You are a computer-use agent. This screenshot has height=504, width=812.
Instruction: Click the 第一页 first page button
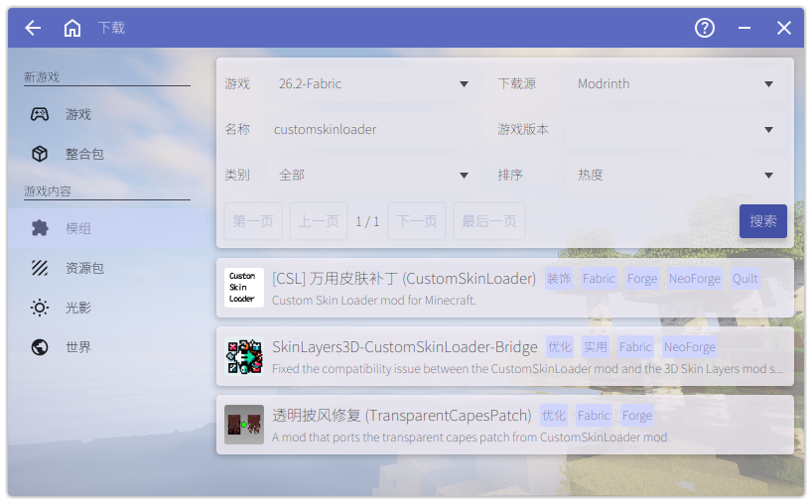click(253, 221)
